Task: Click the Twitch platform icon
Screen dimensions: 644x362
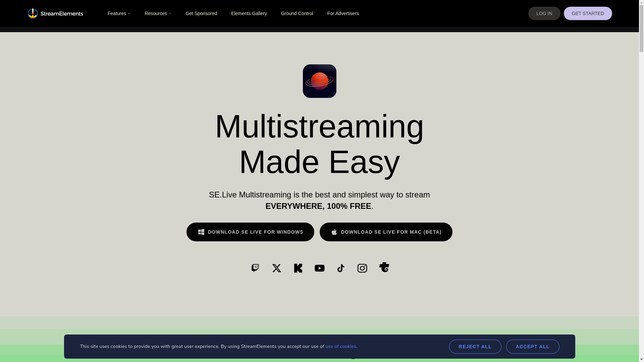Action: [x=255, y=268]
